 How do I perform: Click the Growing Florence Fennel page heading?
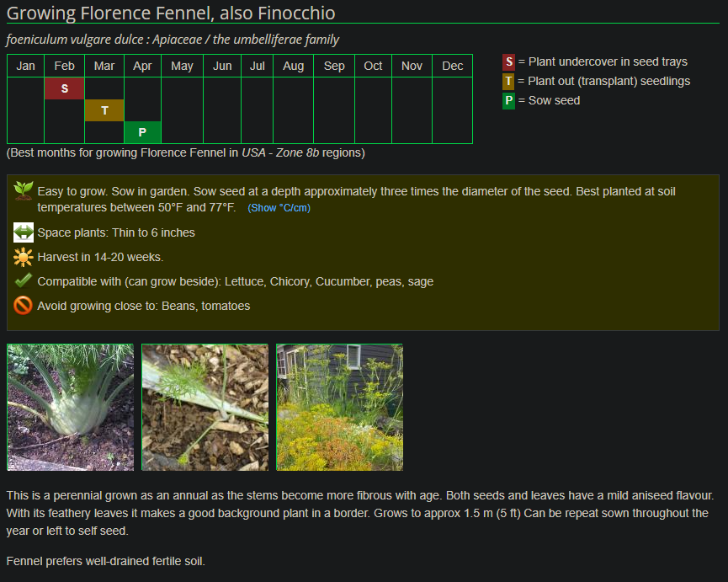pyautogui.click(x=171, y=13)
